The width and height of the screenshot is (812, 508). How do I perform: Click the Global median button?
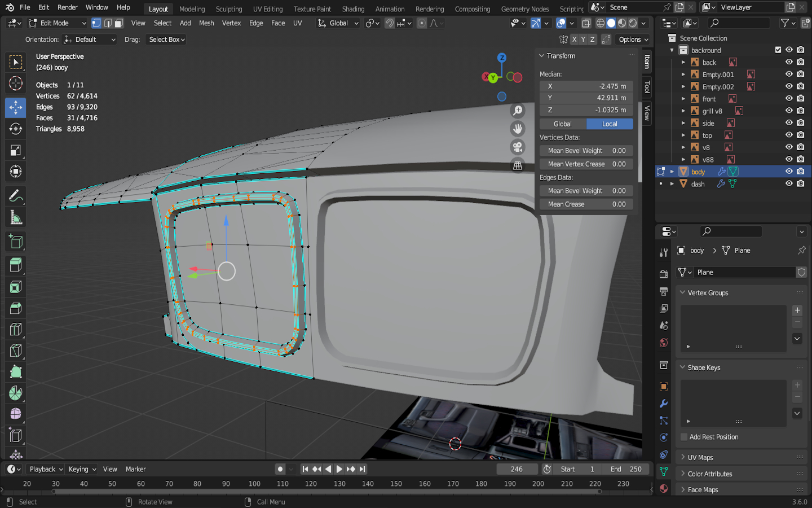[563, 124]
